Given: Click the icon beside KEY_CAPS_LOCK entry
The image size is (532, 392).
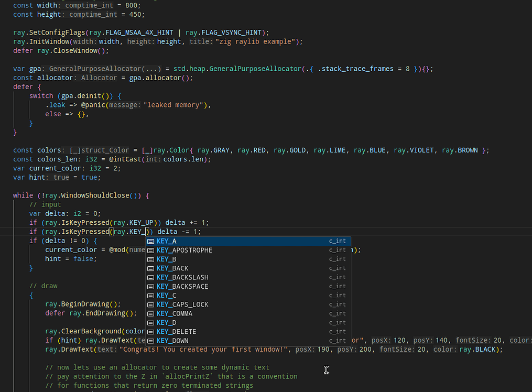Looking at the screenshot, I should [x=151, y=304].
